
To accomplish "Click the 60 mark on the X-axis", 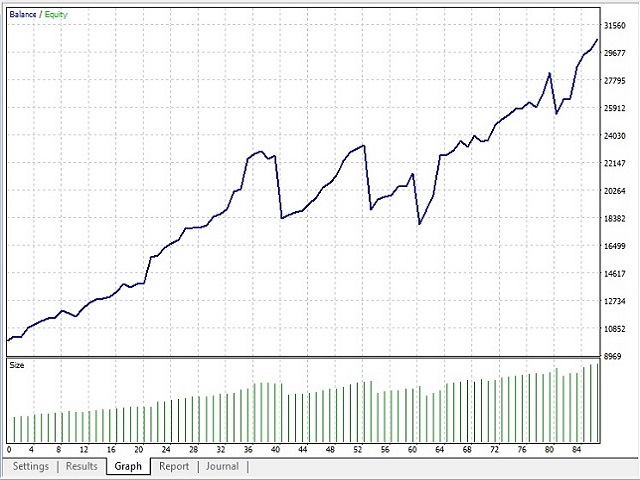I will click(410, 450).
